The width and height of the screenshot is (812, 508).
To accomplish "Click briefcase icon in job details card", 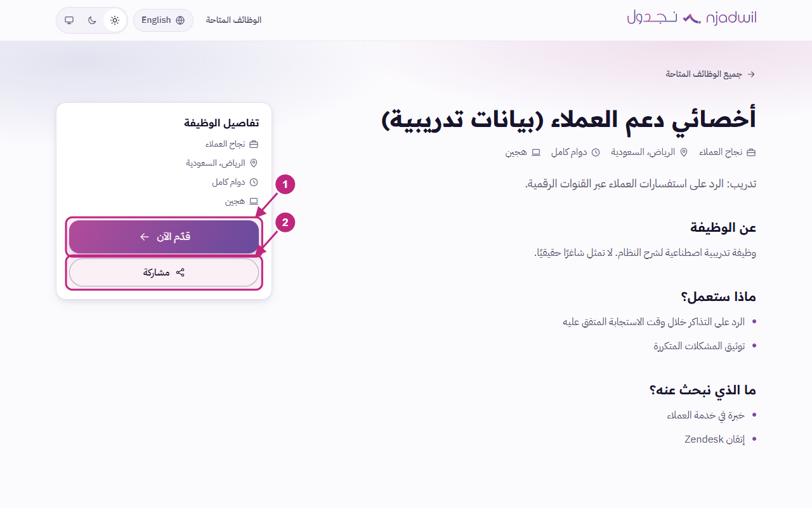I will pyautogui.click(x=254, y=144).
